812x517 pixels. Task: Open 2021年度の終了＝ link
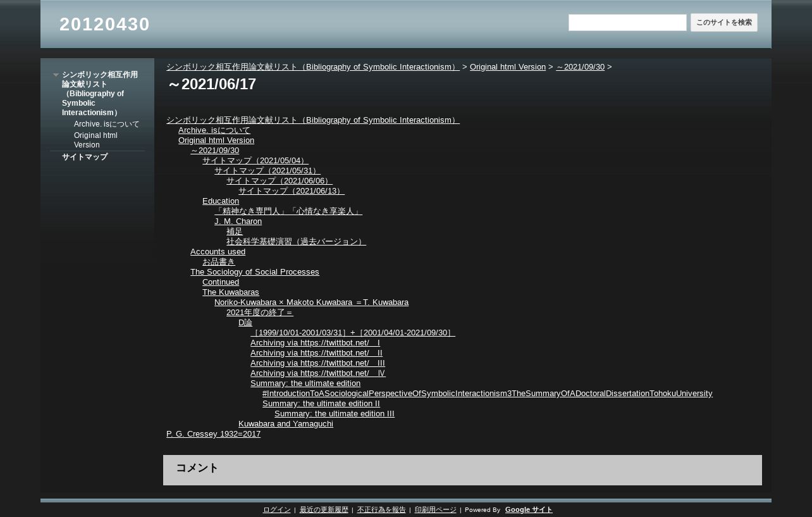click(260, 313)
